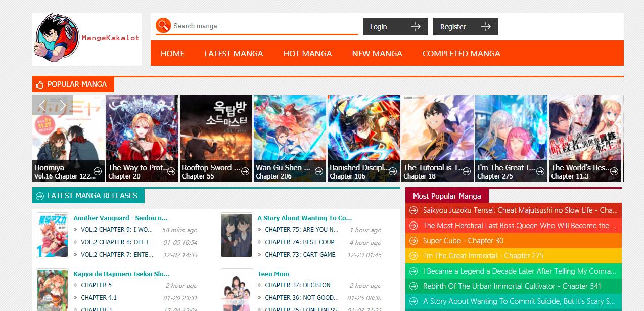Screen dimensions: 644x311
Task: Click arrow icon on Wan Gu Shen card
Action: coord(319,172)
